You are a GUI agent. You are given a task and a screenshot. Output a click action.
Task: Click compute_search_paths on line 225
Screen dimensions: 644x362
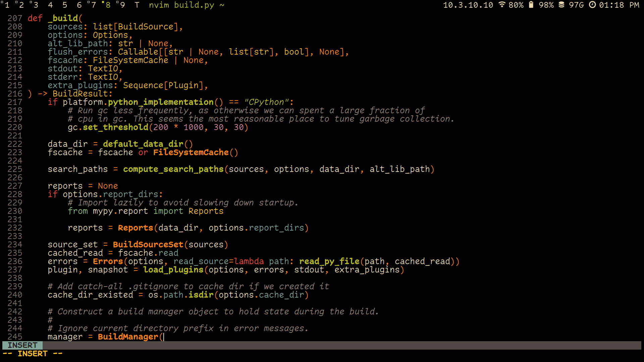pos(173,169)
